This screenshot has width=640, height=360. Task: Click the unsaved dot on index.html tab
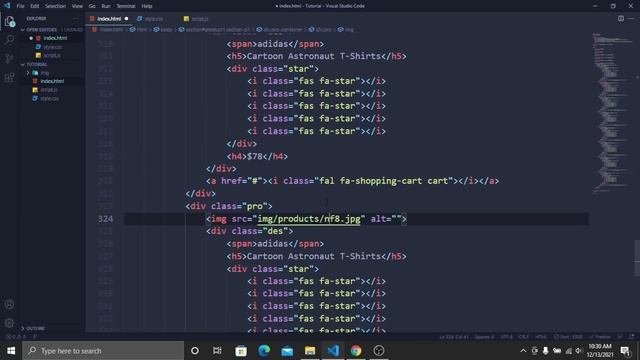[127, 19]
